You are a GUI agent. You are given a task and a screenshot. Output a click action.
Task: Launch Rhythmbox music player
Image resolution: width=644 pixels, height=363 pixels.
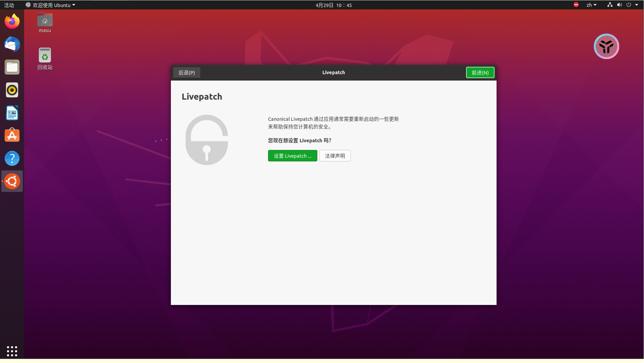tap(12, 90)
